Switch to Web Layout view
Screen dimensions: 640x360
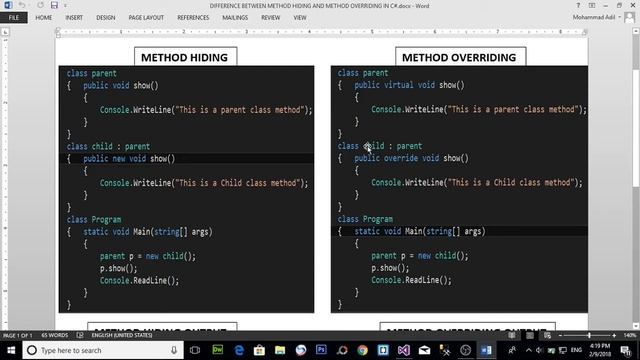(x=547, y=336)
